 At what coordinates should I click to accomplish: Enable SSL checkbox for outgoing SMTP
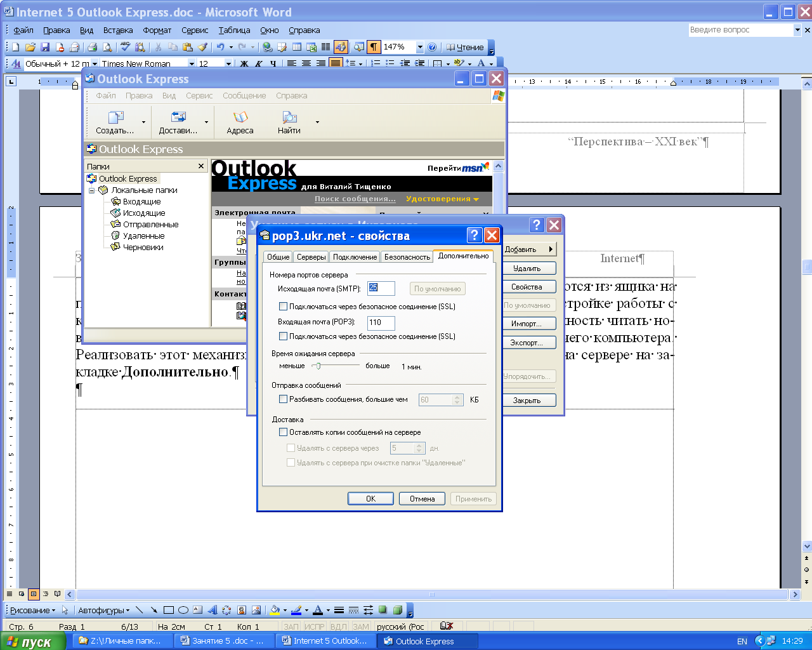click(x=283, y=307)
